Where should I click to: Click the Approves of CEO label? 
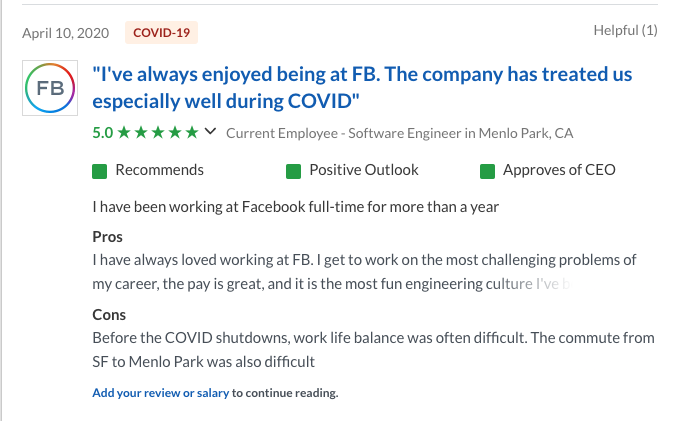[x=559, y=170]
